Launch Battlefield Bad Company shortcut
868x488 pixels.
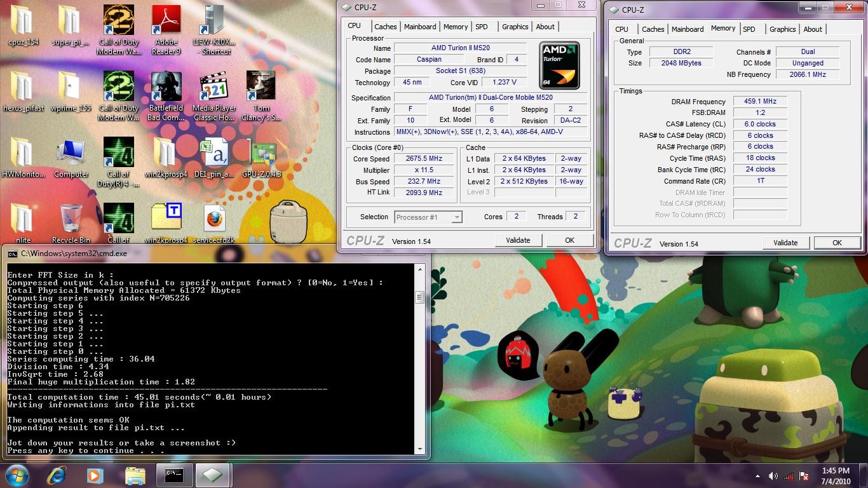tap(166, 86)
